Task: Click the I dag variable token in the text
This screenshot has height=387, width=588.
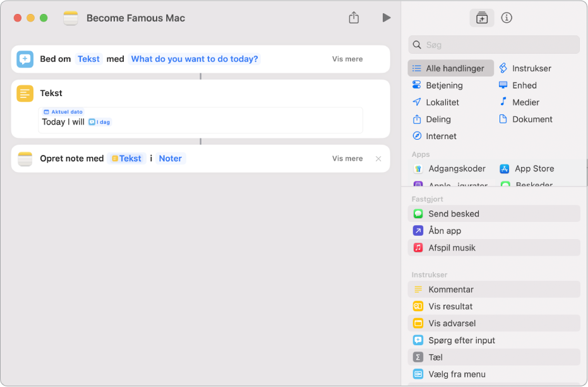Action: (100, 122)
